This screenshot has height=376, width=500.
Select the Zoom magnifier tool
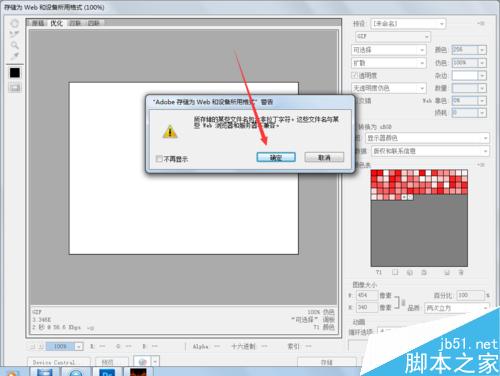click(x=14, y=45)
